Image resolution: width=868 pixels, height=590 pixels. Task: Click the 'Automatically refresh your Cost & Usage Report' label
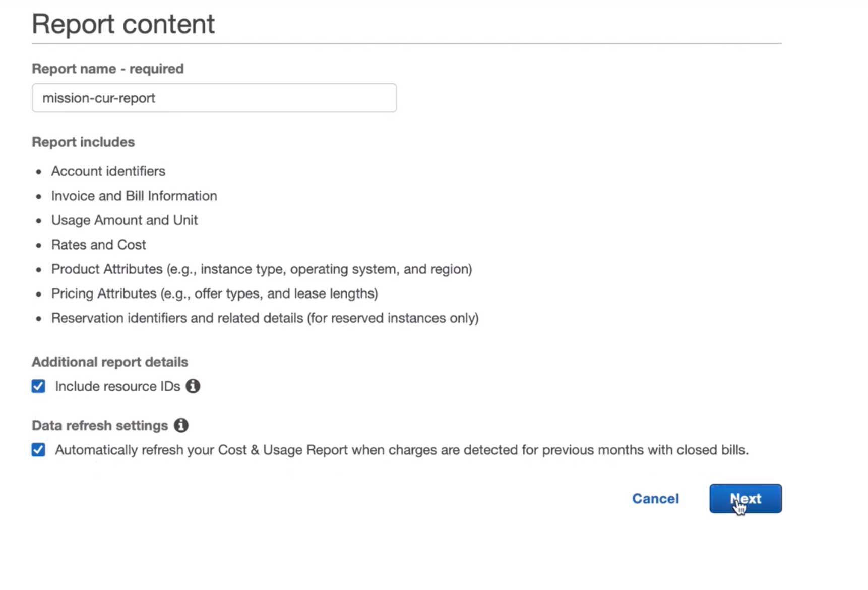click(x=401, y=450)
